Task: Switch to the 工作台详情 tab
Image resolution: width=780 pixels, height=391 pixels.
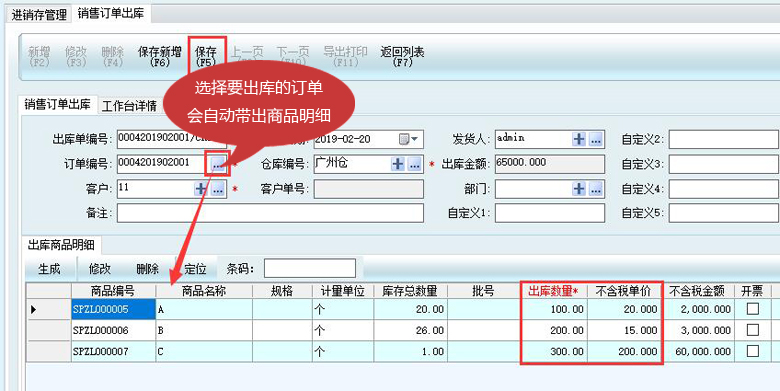Action: 129,105
